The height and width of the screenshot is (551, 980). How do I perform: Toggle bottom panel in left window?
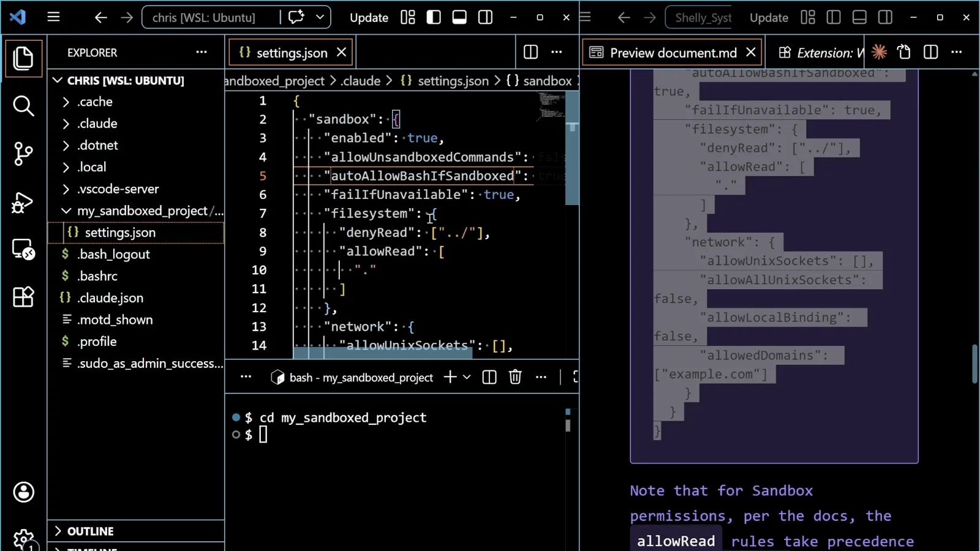(459, 17)
